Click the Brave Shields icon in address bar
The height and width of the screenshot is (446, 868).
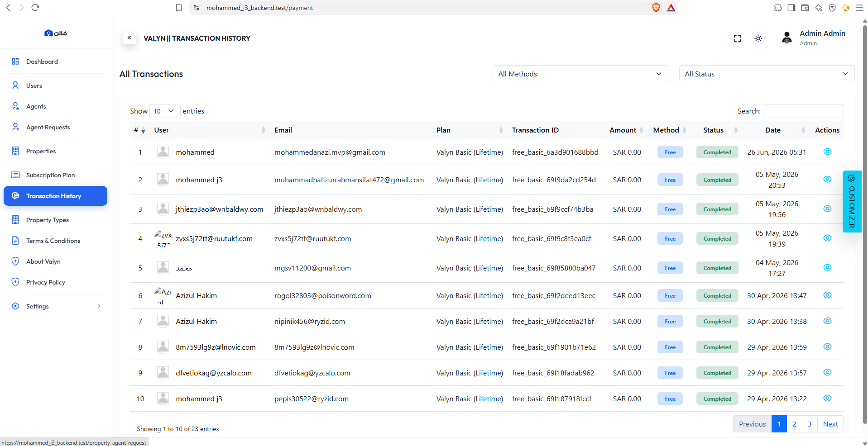656,8
